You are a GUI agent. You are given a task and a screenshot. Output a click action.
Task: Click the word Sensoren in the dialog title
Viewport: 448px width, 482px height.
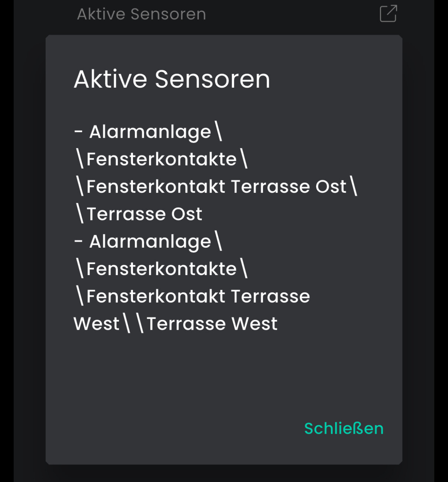point(212,79)
